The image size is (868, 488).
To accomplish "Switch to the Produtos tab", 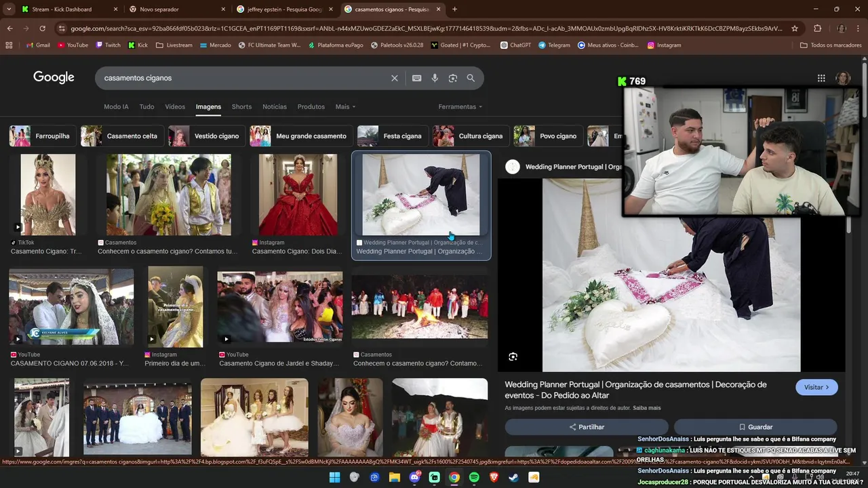I will 311,106.
